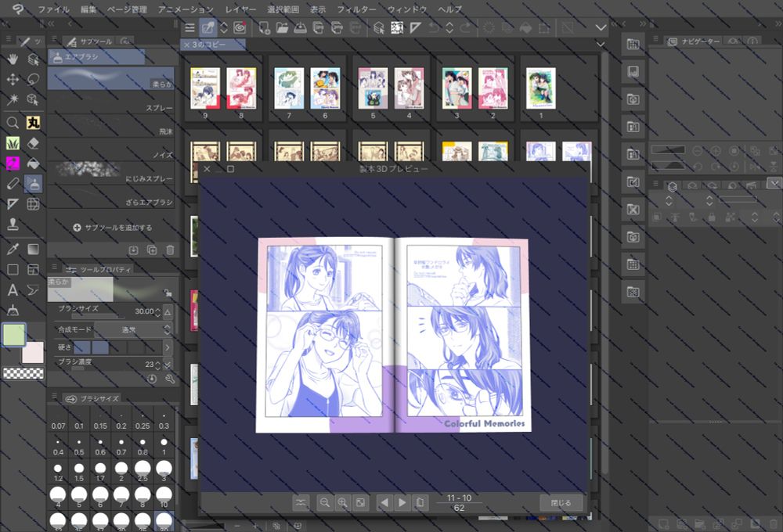The width and height of the screenshot is (783, 532).
Task: Adjust brush density stepper arrows
Action: coord(158,365)
